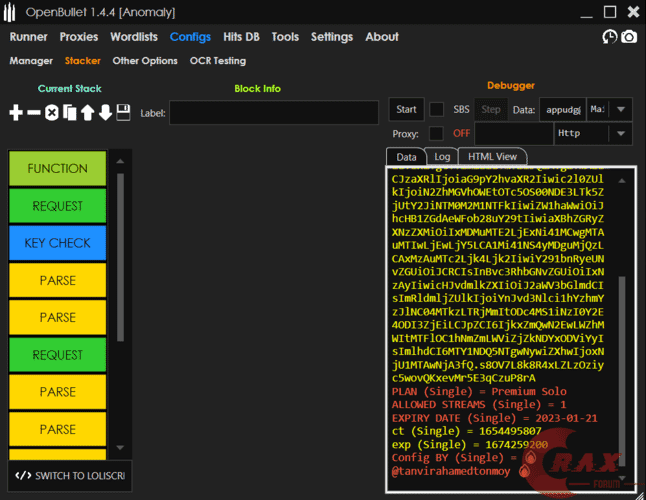Select the blue KEY CHECK block
Image resolution: width=646 pixels, height=500 pixels.
coord(57,243)
